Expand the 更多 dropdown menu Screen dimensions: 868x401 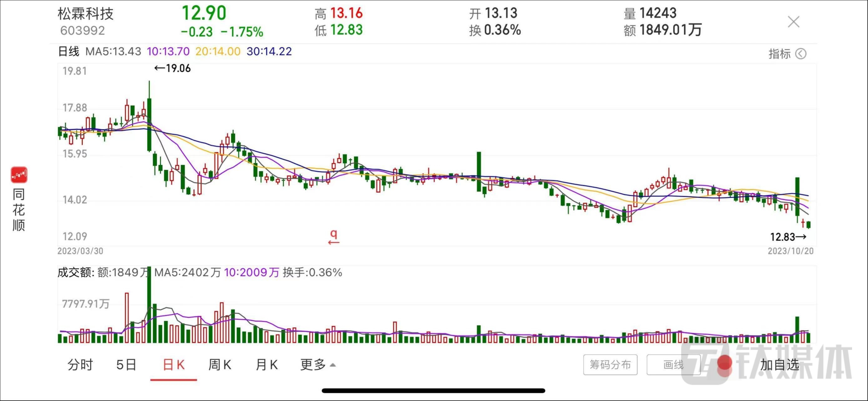(x=317, y=365)
